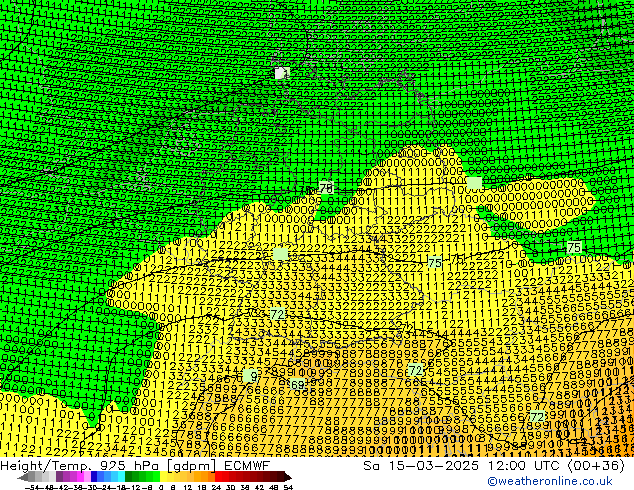The width and height of the screenshot is (634, 490).
Task: Click the 78 height contour label
Action: pyautogui.click(x=326, y=188)
